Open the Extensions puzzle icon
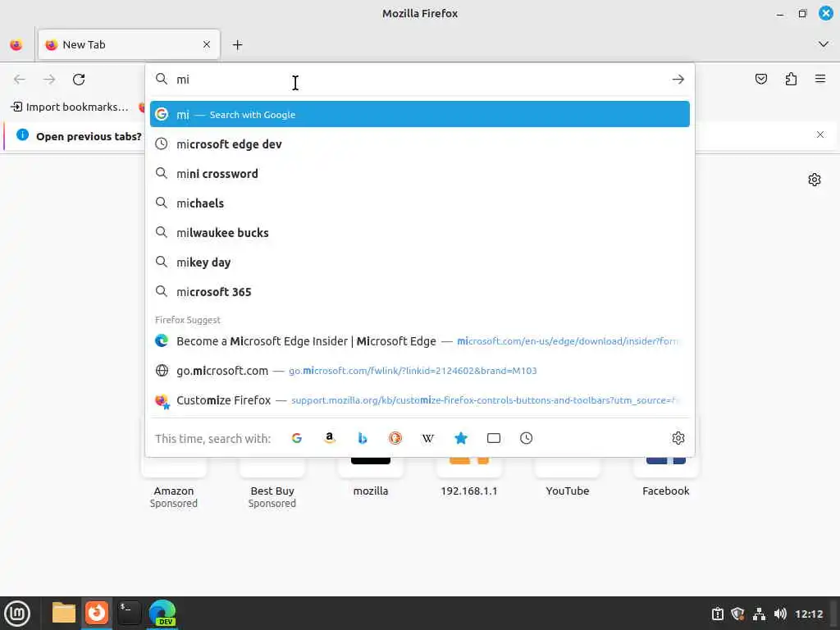The height and width of the screenshot is (630, 840). click(791, 80)
